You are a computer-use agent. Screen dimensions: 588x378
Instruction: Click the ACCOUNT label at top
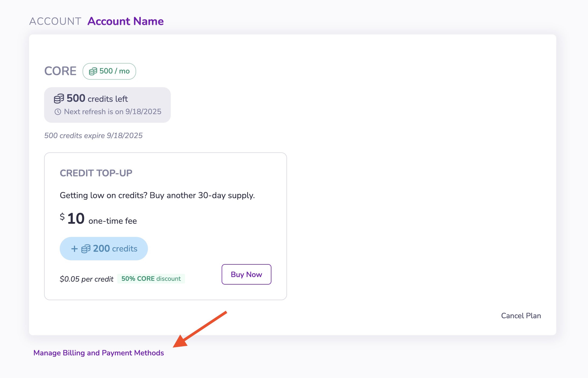55,21
